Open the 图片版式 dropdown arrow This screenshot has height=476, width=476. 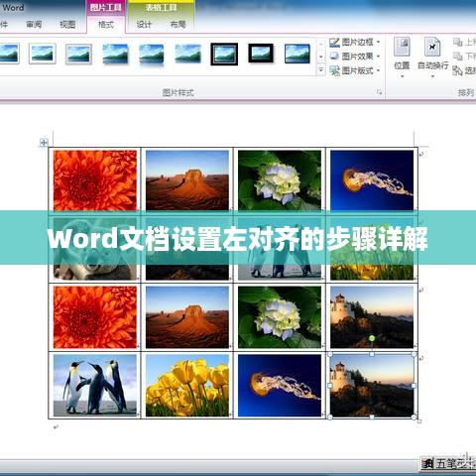click(379, 70)
